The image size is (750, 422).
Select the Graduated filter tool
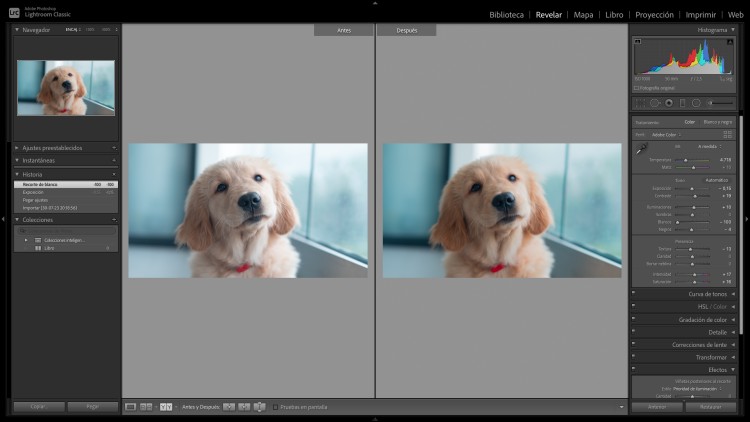click(x=683, y=103)
